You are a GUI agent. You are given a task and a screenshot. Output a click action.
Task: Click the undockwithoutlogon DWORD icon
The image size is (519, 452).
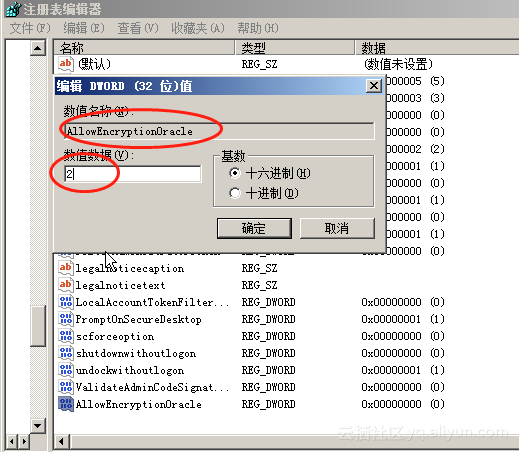pyautogui.click(x=65, y=370)
